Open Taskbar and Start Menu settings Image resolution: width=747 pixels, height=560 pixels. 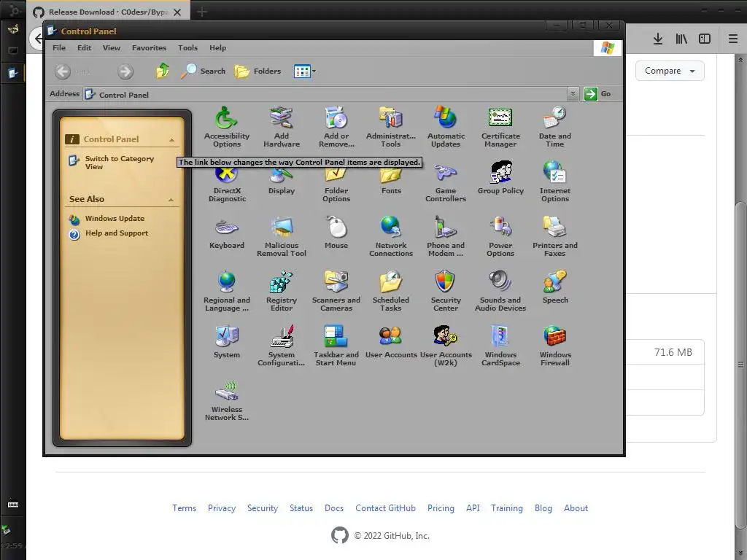pos(336,346)
